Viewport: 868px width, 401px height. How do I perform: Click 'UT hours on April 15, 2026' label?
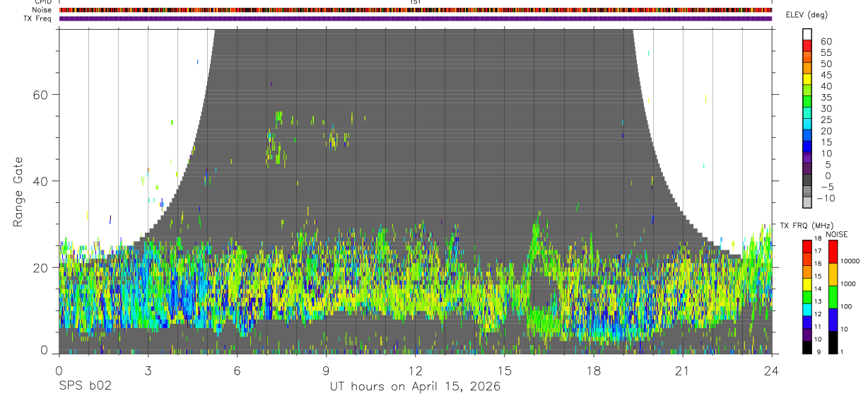(x=415, y=386)
